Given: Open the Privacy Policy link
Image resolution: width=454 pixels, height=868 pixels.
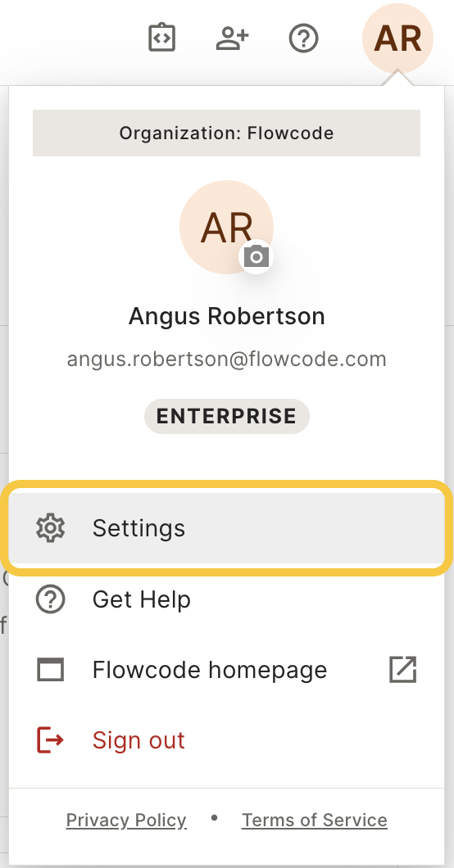Looking at the screenshot, I should click(126, 820).
